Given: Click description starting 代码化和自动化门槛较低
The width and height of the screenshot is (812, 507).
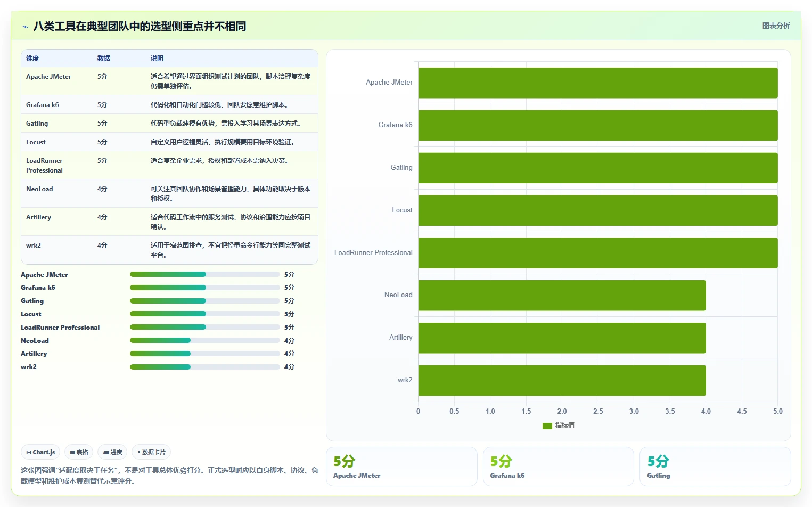Looking at the screenshot, I should click(x=221, y=105).
